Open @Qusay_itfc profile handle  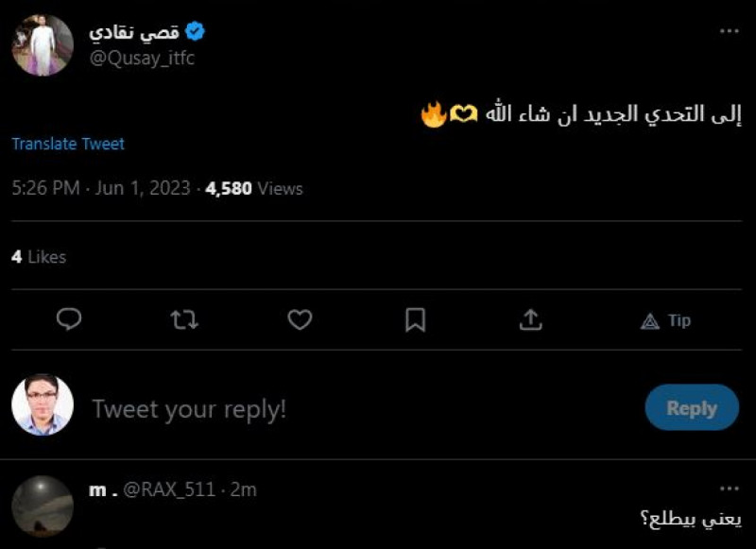point(142,57)
